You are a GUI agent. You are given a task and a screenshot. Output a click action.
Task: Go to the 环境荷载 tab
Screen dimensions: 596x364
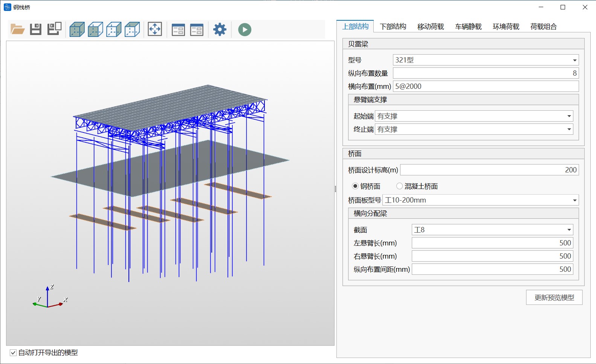pos(506,27)
